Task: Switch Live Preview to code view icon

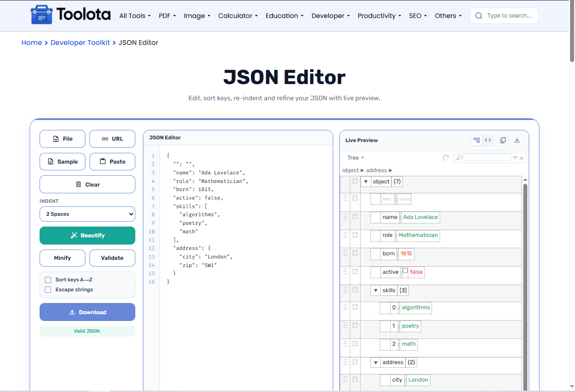Action: (488, 140)
